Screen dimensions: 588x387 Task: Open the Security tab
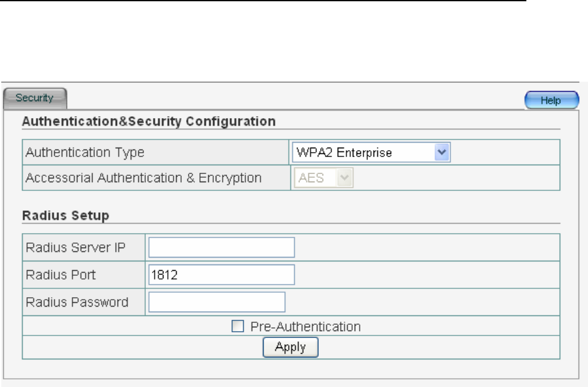(x=35, y=99)
